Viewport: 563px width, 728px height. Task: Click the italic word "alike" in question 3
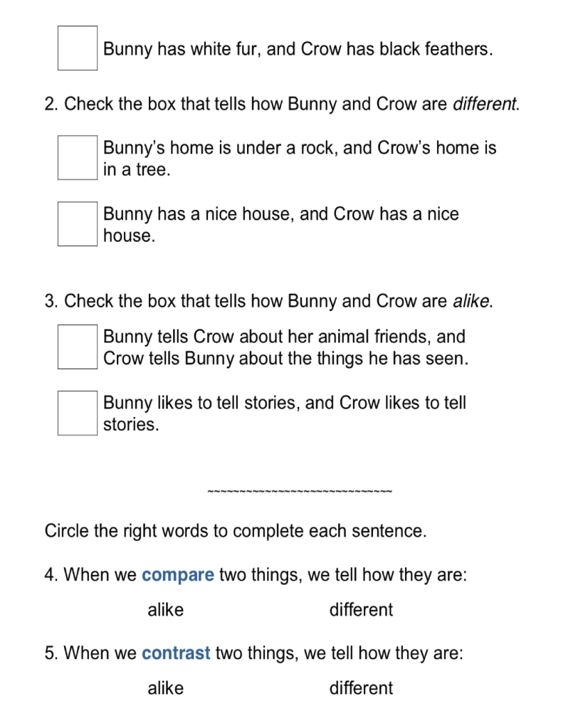point(473,301)
